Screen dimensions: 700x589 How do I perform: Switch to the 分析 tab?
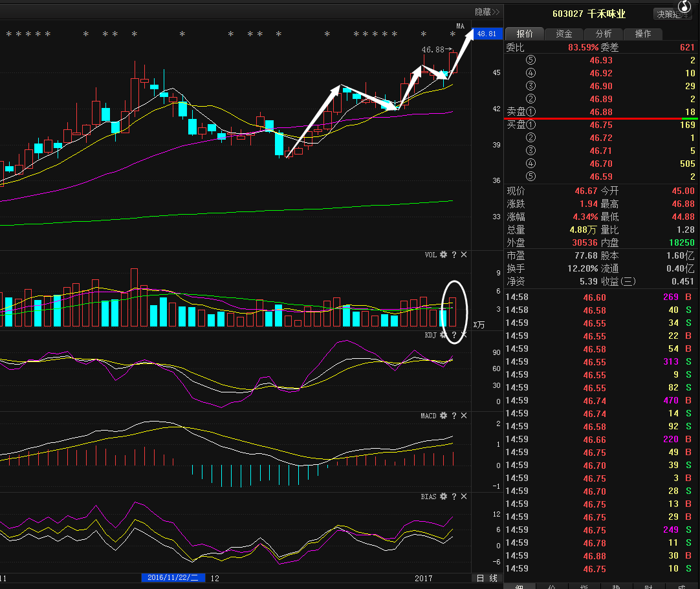pyautogui.click(x=604, y=34)
